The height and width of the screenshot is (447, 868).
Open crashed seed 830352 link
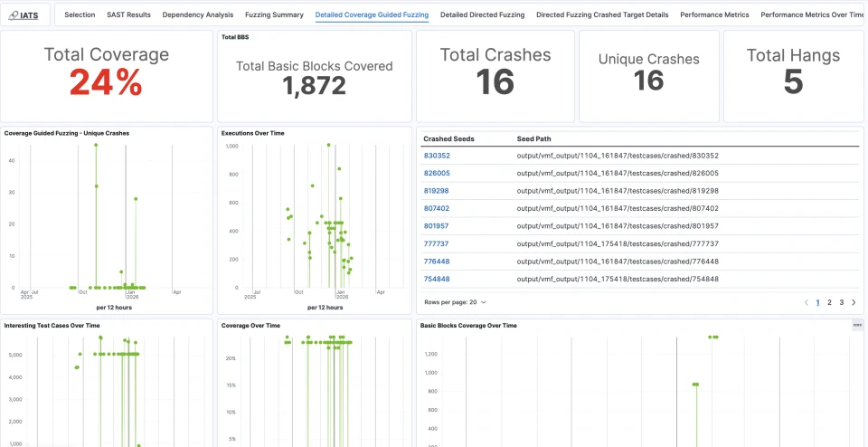pos(437,156)
